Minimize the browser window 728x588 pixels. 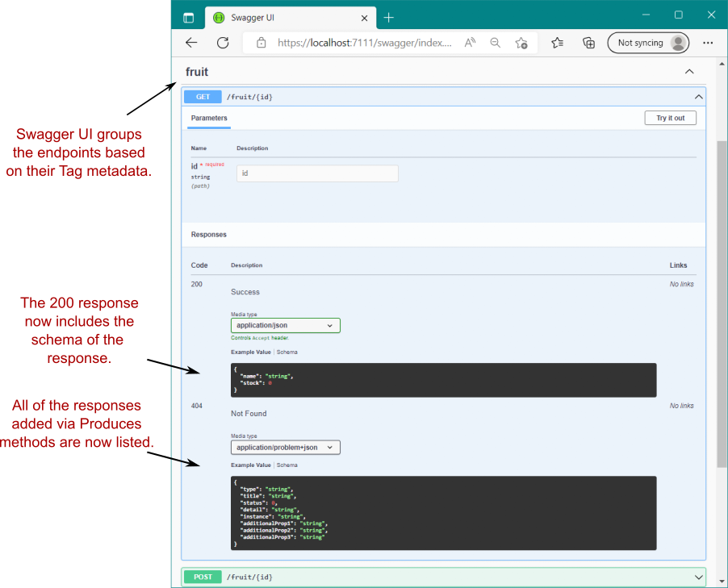pos(646,15)
